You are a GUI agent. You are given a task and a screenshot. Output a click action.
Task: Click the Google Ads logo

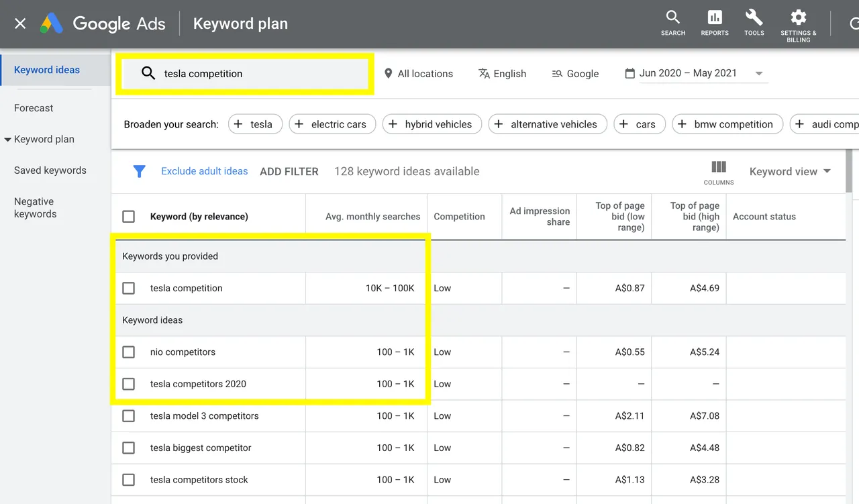[103, 23]
